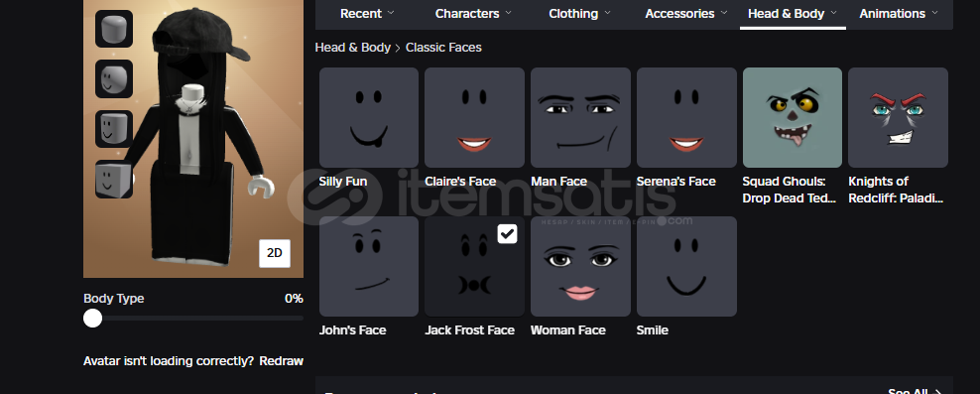Viewport: 980px width, 394px height.
Task: Click the Woman Face label
Action: (x=568, y=330)
